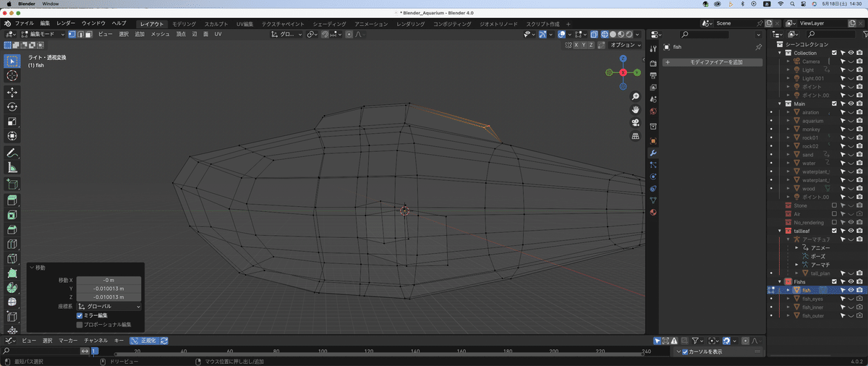Select material preview shading sphere
868x366 pixels.
tap(621, 34)
